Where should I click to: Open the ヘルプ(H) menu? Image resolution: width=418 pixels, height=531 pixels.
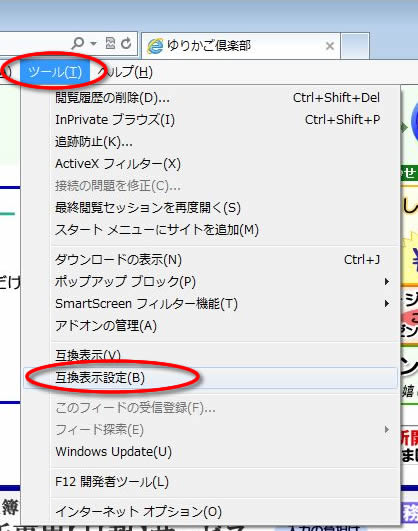125,72
